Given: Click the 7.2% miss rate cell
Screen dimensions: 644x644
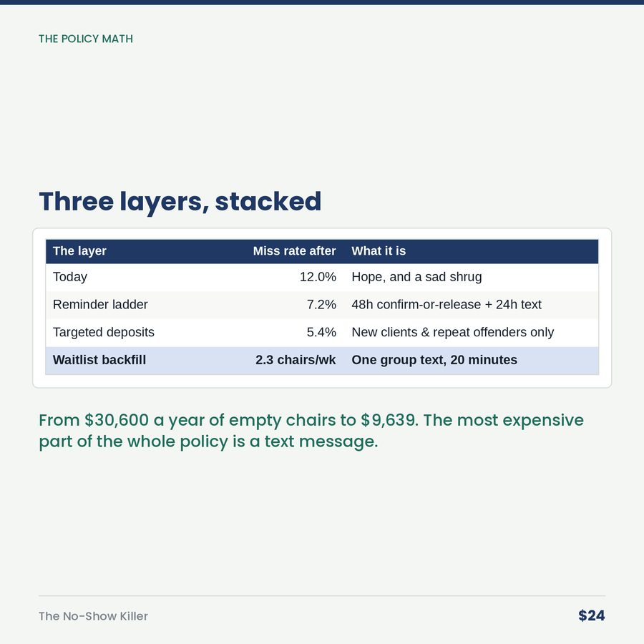Looking at the screenshot, I should [x=321, y=305].
